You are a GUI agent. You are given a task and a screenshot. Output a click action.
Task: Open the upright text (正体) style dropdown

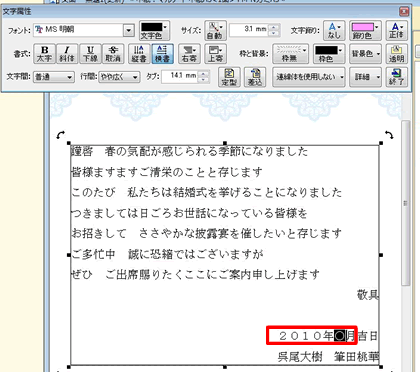click(x=396, y=30)
